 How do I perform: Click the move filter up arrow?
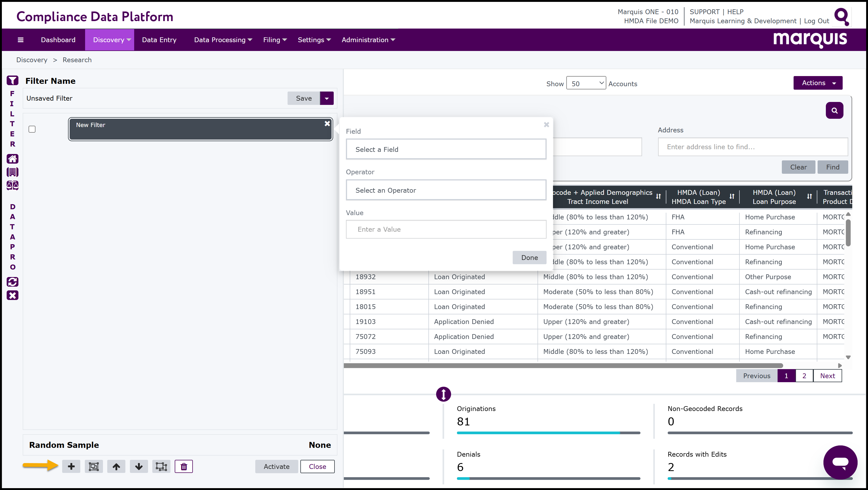pyautogui.click(x=116, y=467)
